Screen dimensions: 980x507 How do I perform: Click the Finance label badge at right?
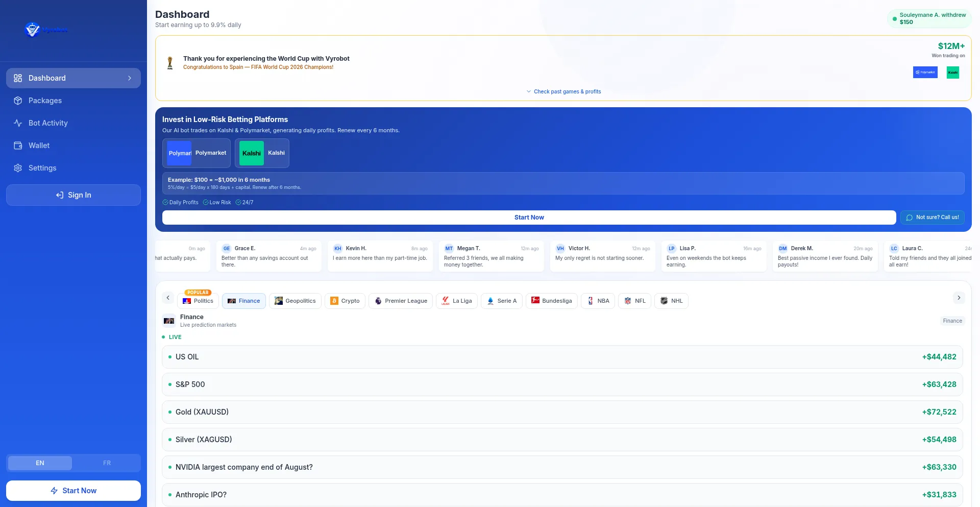pos(952,321)
